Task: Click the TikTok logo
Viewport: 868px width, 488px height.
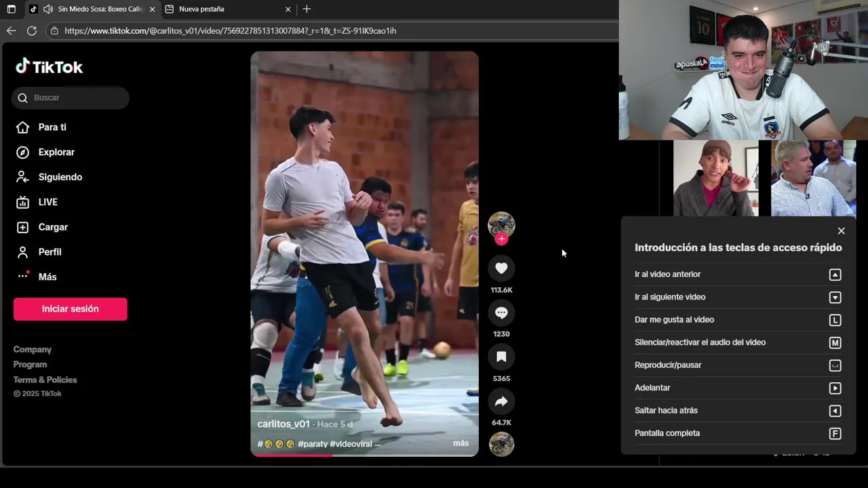Action: (x=50, y=66)
